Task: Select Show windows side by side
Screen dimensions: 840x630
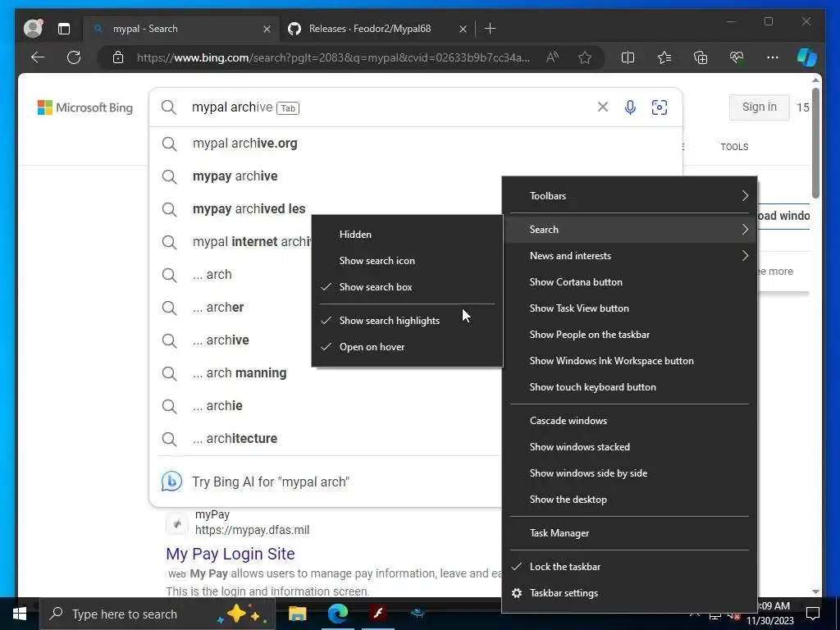Action: 629,473
